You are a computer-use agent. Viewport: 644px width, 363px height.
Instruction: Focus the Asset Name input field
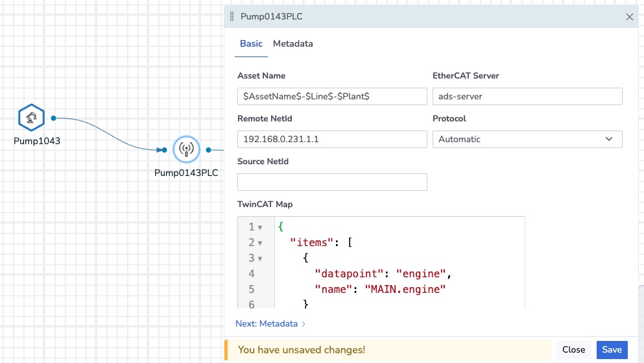click(x=332, y=96)
